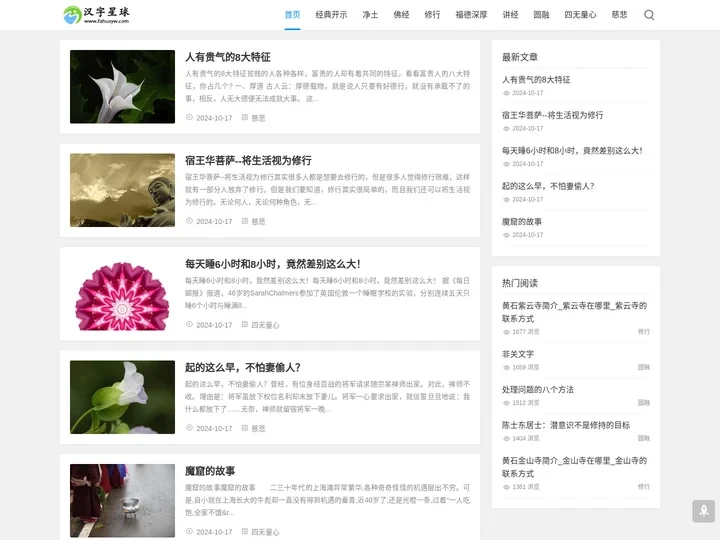
Task: Open the 福德深厚 navigation item
Action: (471, 15)
